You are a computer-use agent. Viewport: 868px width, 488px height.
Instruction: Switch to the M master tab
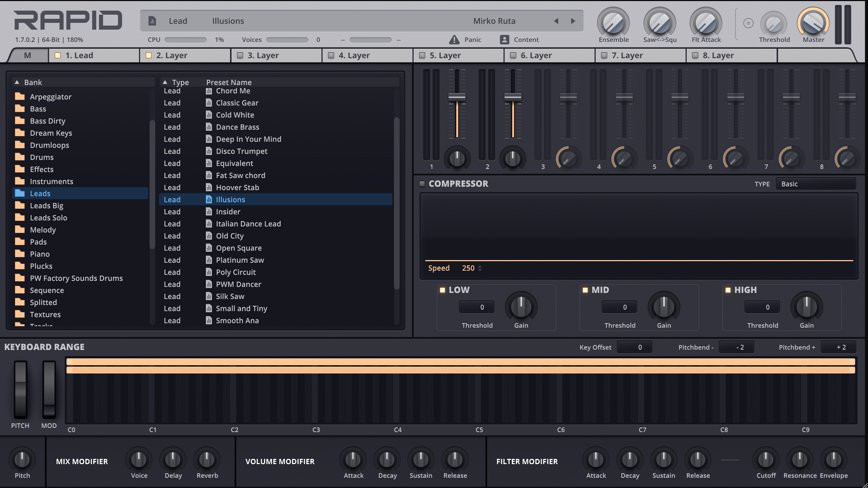28,56
